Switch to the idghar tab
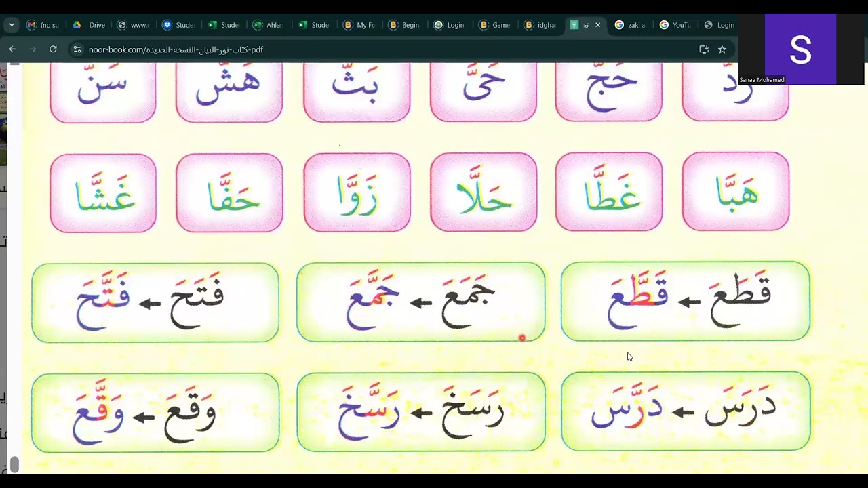 coord(539,25)
